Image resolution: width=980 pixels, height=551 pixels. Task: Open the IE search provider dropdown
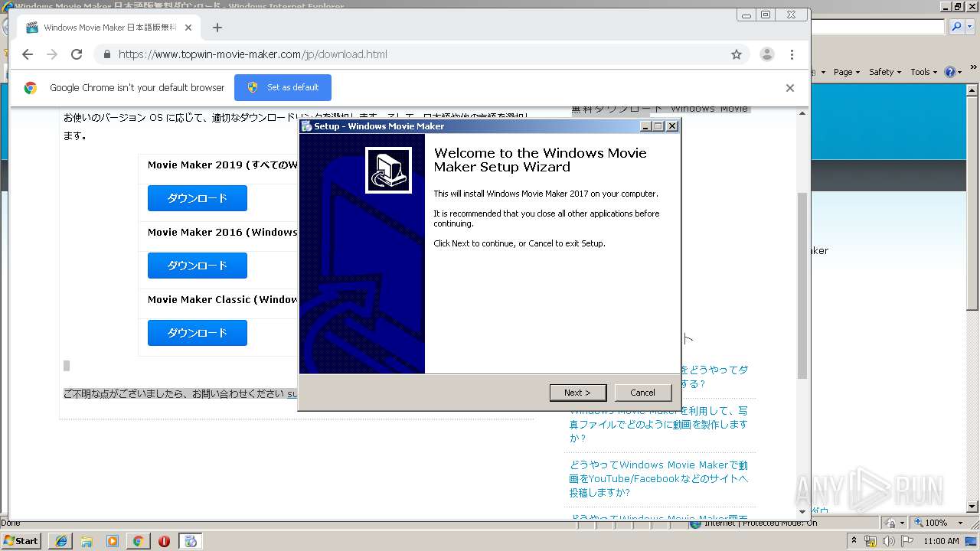pos(969,27)
